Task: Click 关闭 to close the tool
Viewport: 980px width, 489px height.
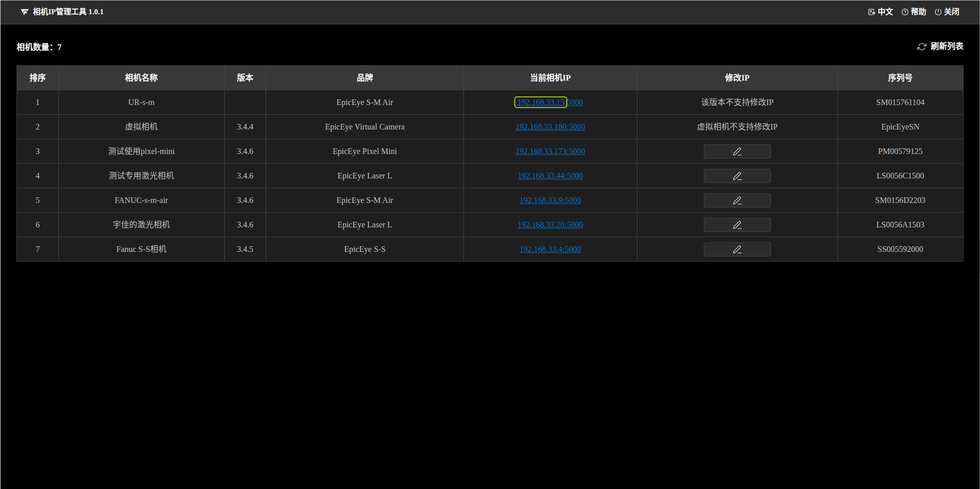Action: 947,12
